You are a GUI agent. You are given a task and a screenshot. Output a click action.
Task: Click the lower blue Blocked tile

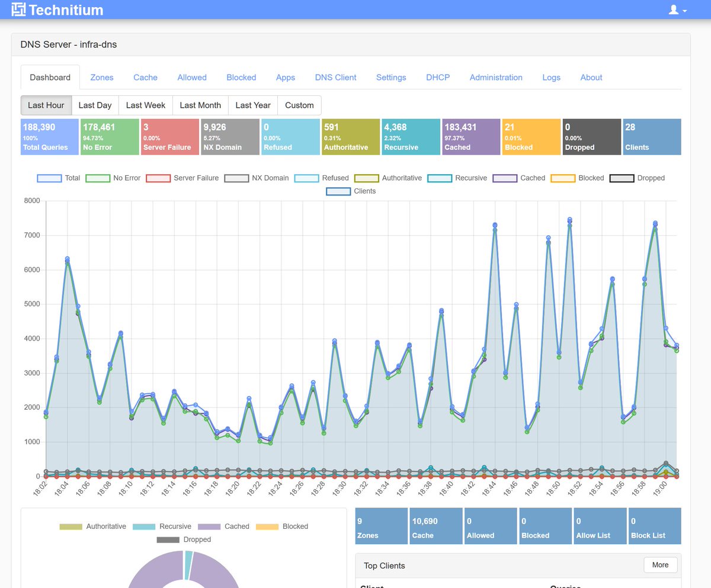[546, 526]
